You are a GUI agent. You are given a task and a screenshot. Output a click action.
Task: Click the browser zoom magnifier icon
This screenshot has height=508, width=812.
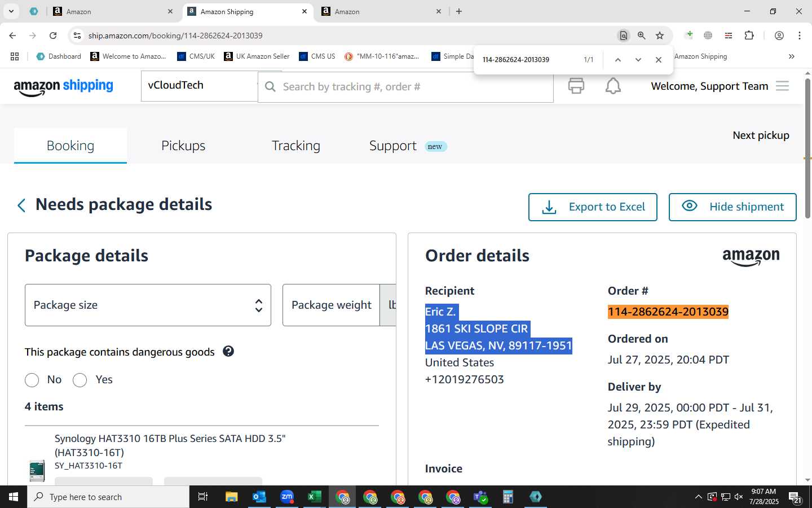tap(642, 36)
